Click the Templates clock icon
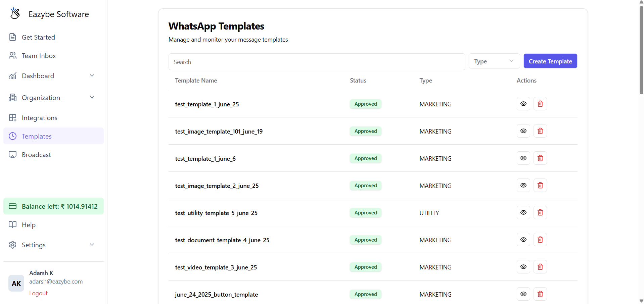Viewport: 644px width, 304px height. [12, 136]
